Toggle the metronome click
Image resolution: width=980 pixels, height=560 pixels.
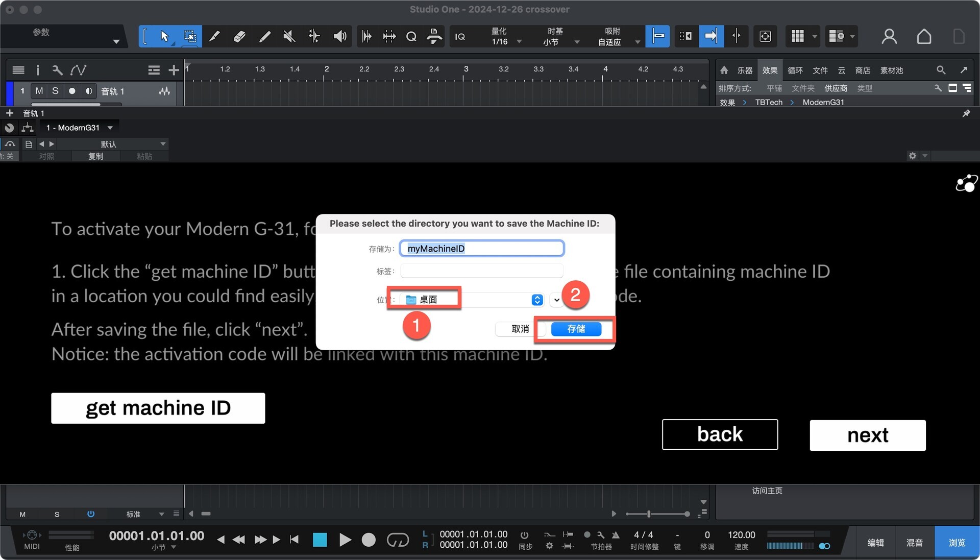(615, 534)
